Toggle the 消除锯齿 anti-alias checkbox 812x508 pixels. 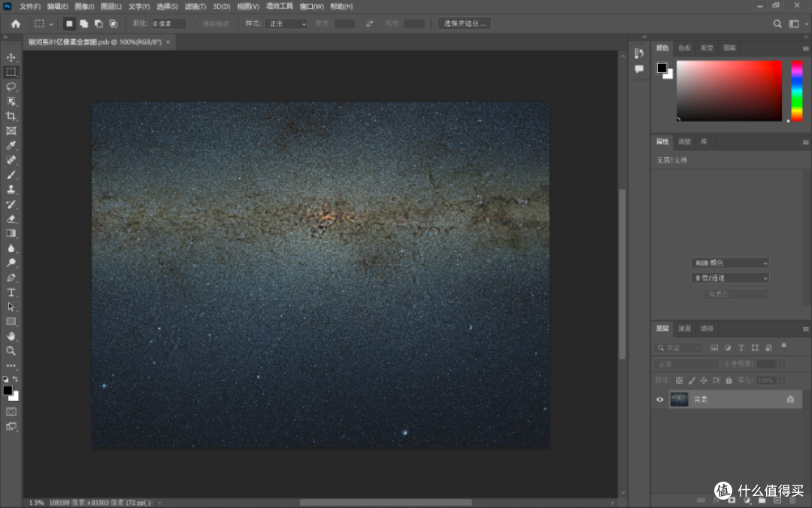pos(195,24)
